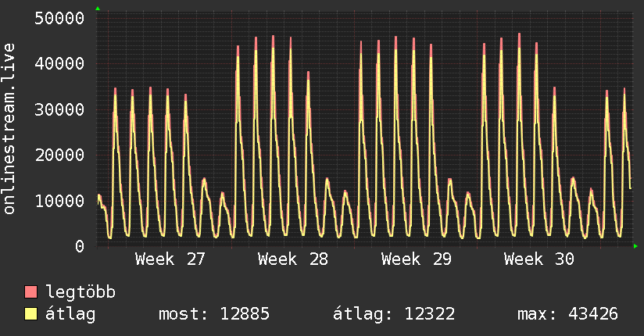
Task: Click the 10000 y-axis value
Action: (x=59, y=202)
